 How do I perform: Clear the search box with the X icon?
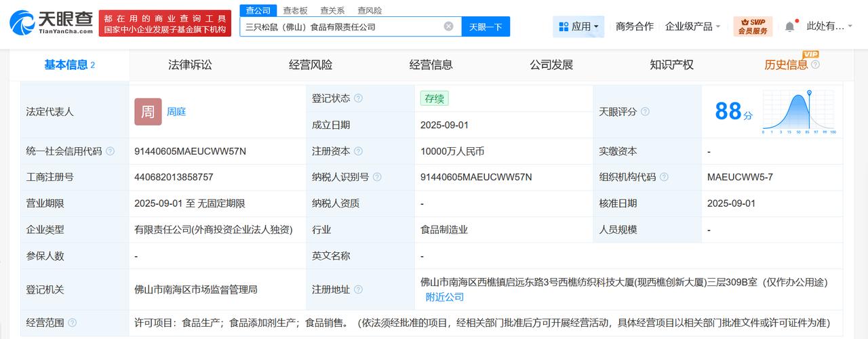pyautogui.click(x=448, y=26)
